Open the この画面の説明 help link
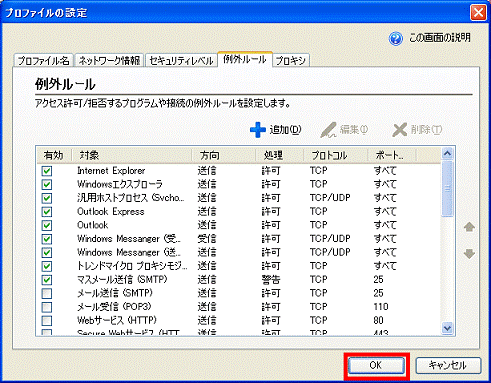Viewport: 491px width, 383px height. [x=440, y=38]
